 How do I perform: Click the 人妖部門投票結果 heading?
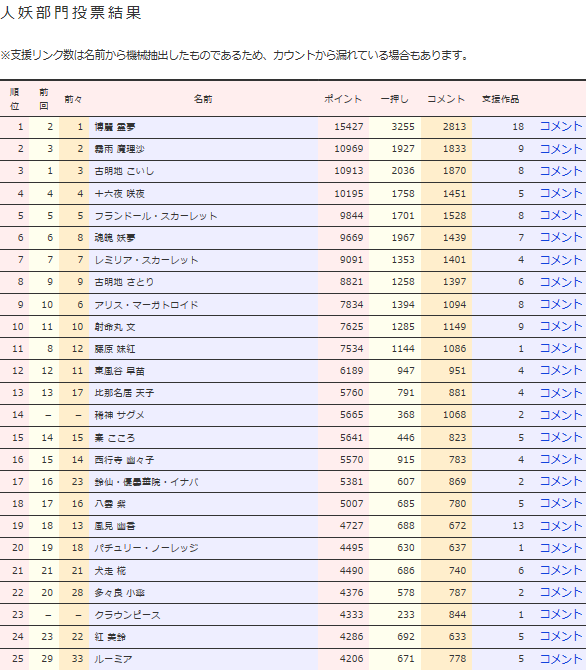(71, 12)
